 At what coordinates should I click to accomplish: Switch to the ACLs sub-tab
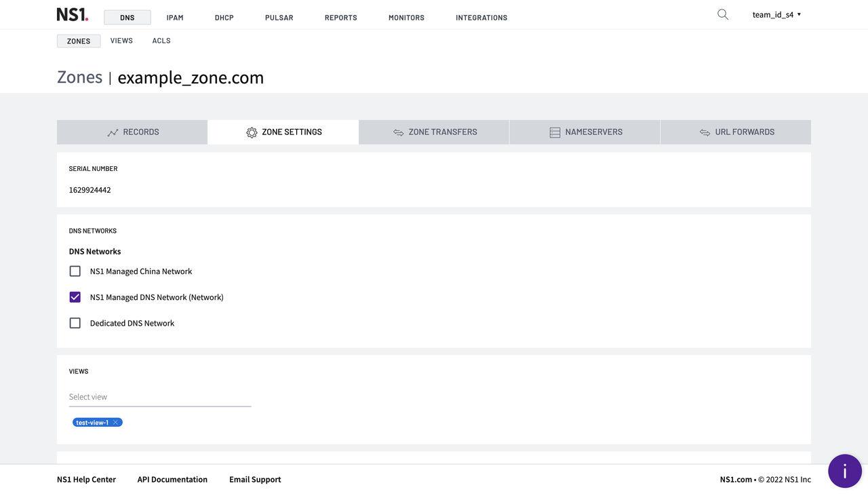click(161, 41)
